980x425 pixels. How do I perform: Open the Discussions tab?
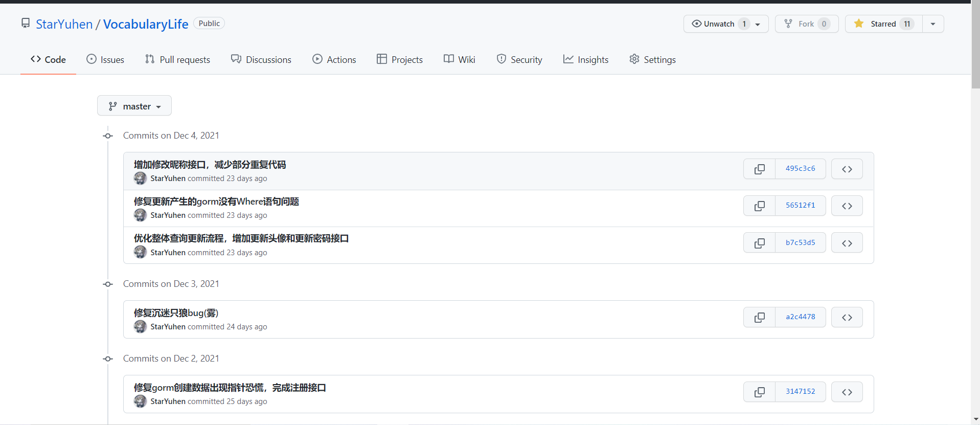261,59
